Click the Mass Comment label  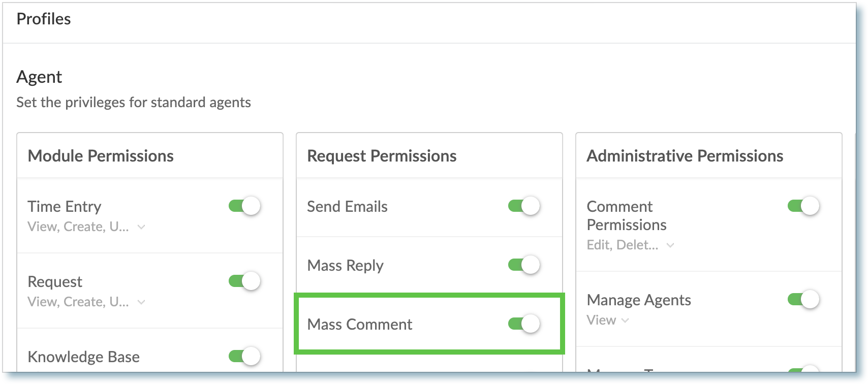(x=360, y=324)
